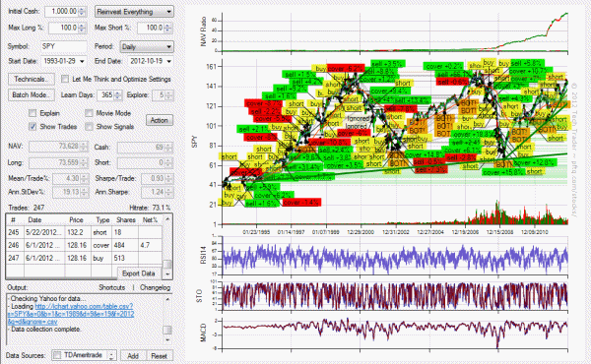Click the Learn Days stepper arrows

(x=118, y=95)
